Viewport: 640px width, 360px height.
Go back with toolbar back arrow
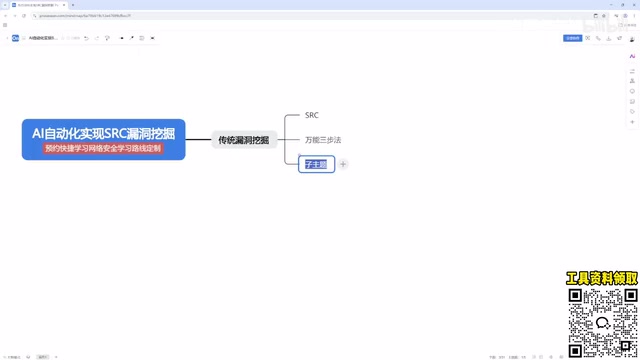(7, 38)
